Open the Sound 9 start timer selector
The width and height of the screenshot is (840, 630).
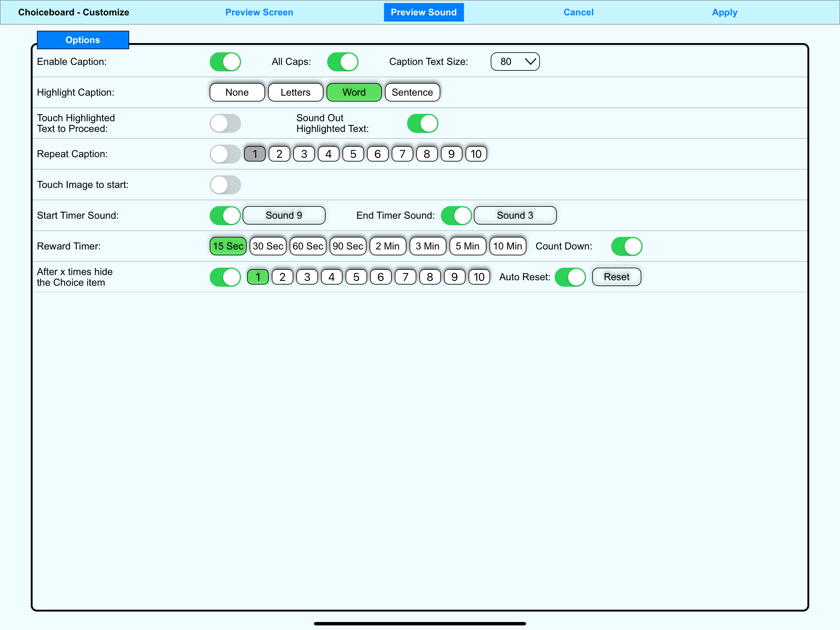click(284, 215)
